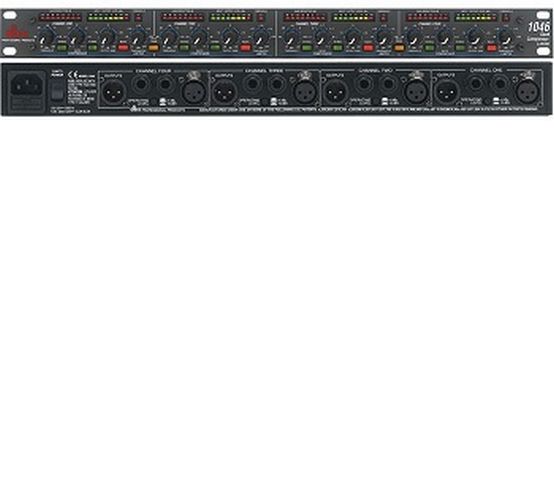Adjust the Channel Three Output Gain knob
Viewport: 554px width, 484px height.
352,36
